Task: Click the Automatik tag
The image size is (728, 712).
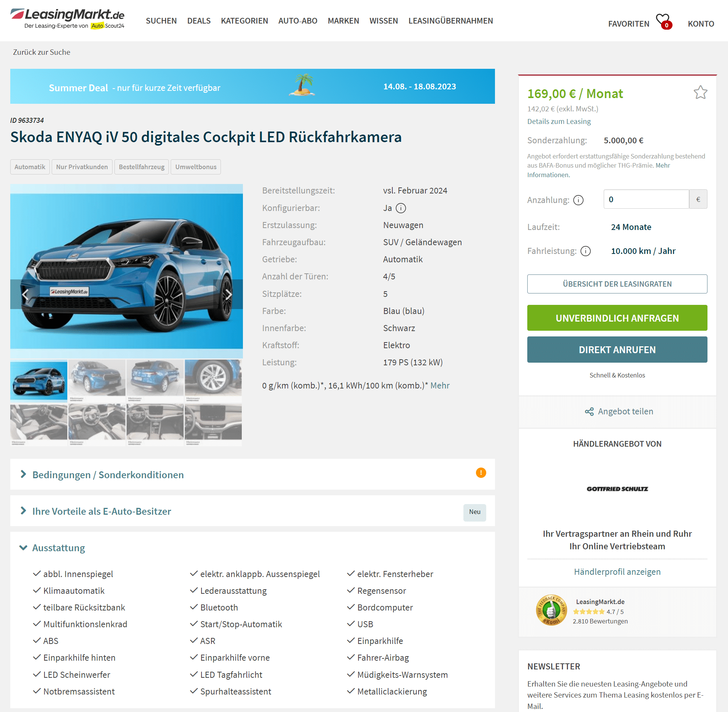Action: click(x=30, y=167)
